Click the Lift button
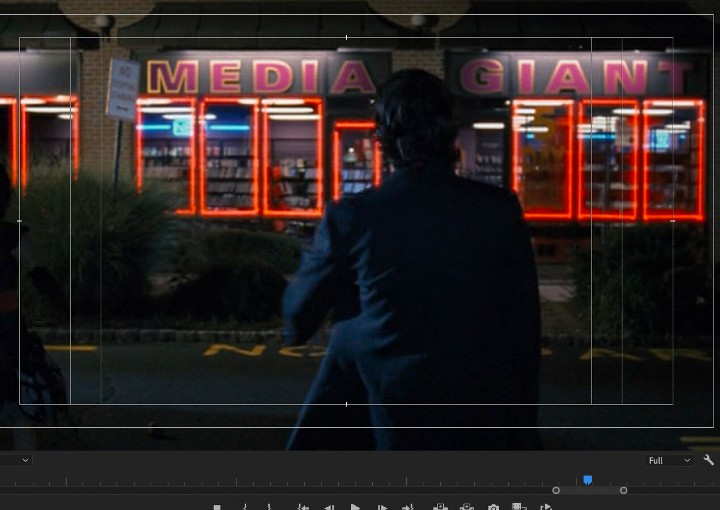 pyautogui.click(x=440, y=507)
